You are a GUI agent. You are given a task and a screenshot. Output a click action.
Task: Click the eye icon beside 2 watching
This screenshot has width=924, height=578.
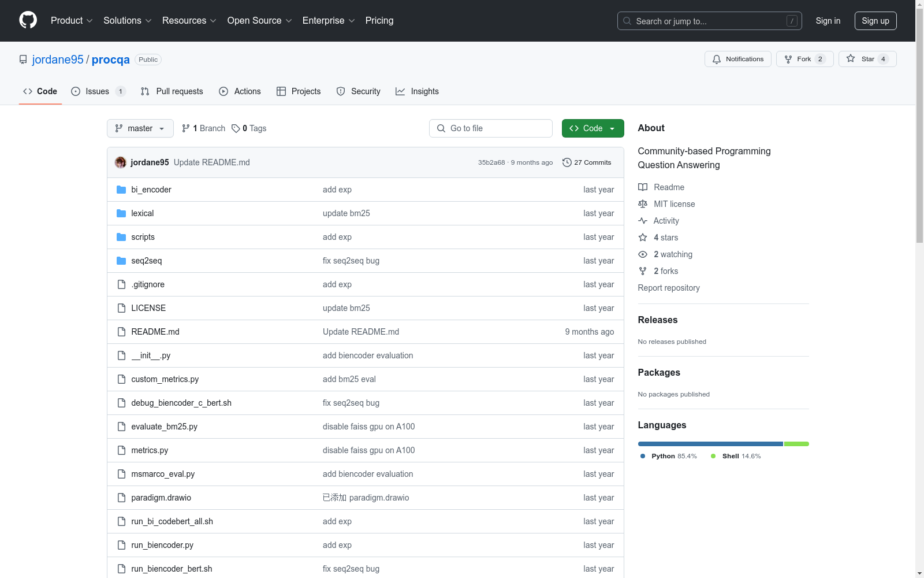click(x=643, y=254)
